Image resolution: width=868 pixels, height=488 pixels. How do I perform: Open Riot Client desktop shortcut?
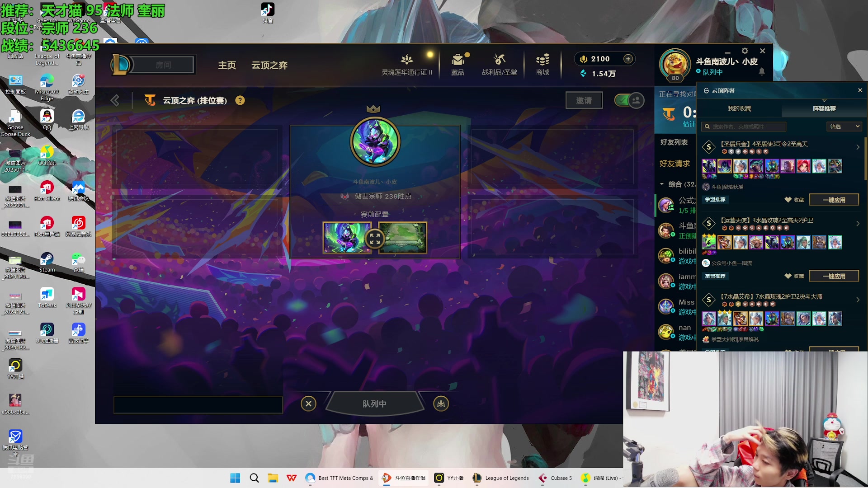click(47, 191)
